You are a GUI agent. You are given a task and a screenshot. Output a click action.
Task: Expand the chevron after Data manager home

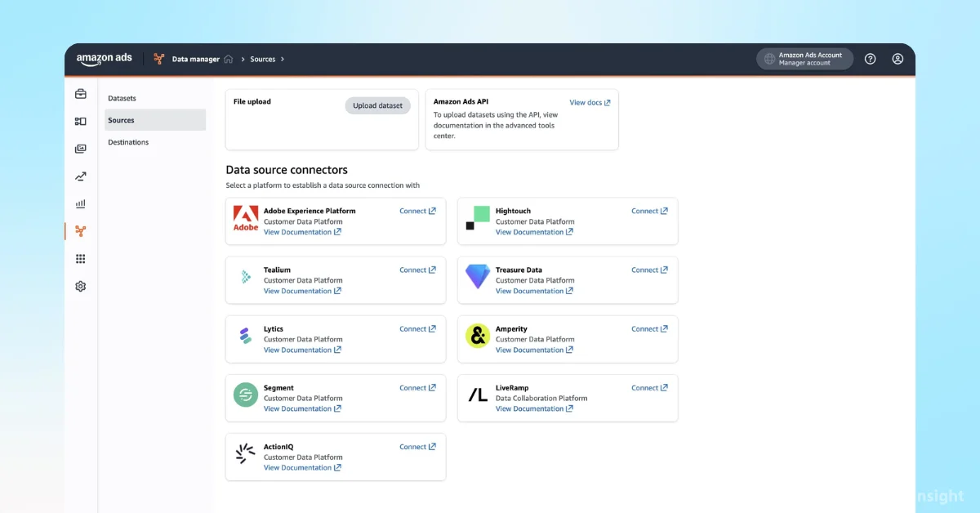click(242, 59)
